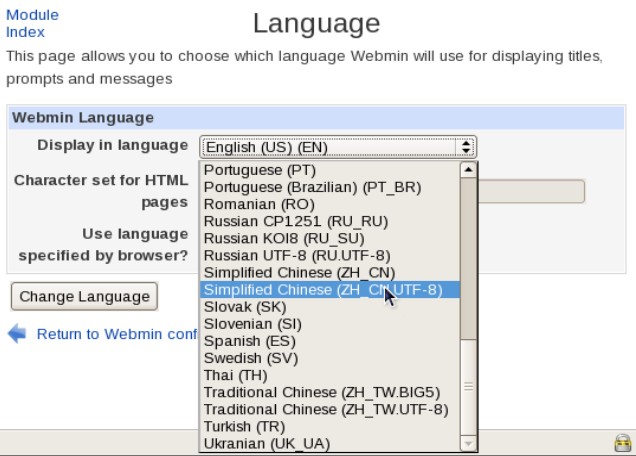This screenshot has height=456, width=636.
Task: Pick Russian UTF-8 (RU.UTF-8) option
Action: click(330, 256)
